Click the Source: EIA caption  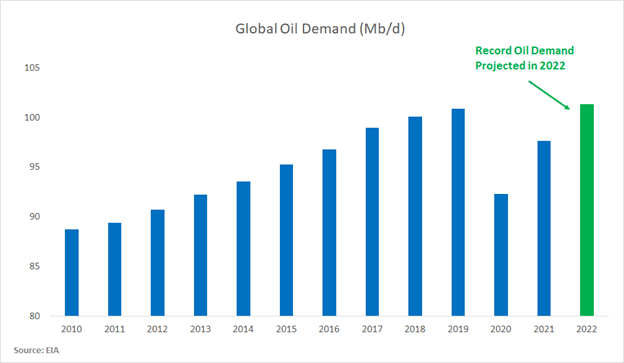coord(36,350)
